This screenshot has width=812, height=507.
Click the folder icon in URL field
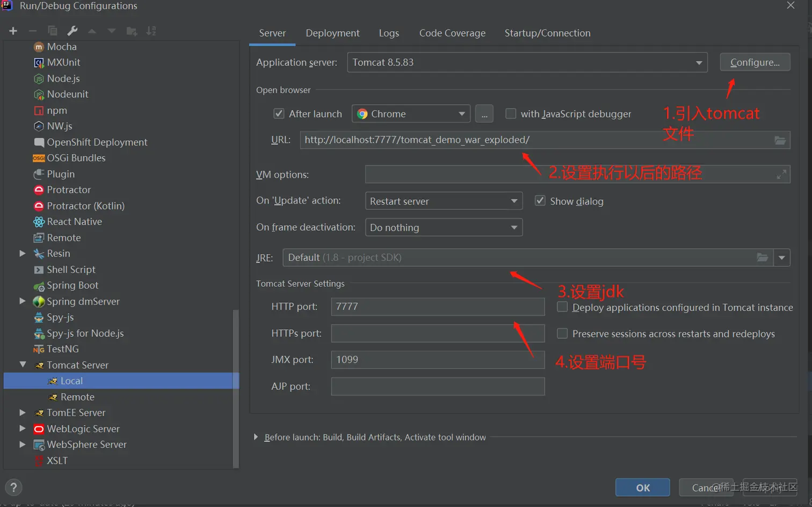(x=780, y=140)
